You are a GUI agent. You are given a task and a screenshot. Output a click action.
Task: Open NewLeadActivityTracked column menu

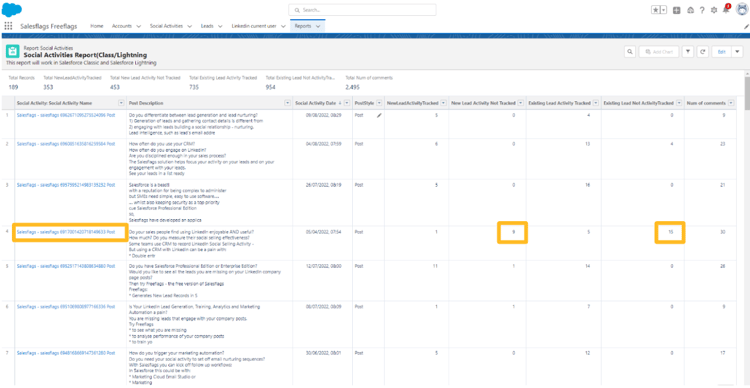443,103
